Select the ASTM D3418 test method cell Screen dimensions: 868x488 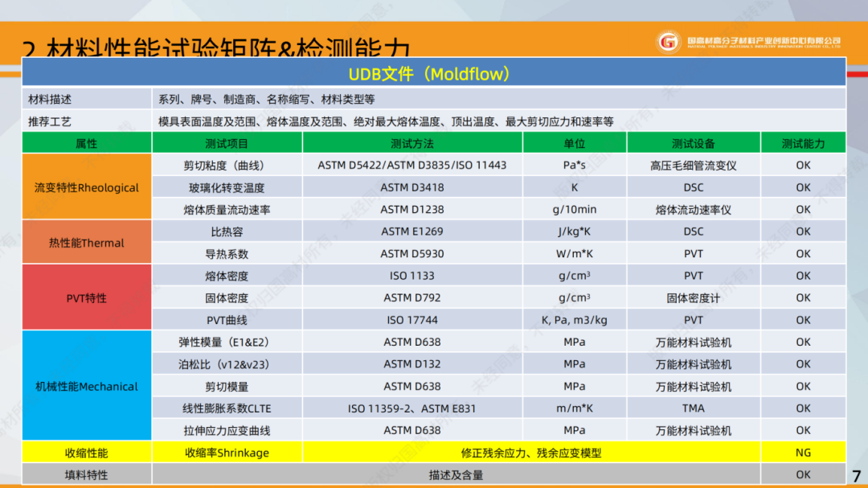pyautogui.click(x=412, y=187)
